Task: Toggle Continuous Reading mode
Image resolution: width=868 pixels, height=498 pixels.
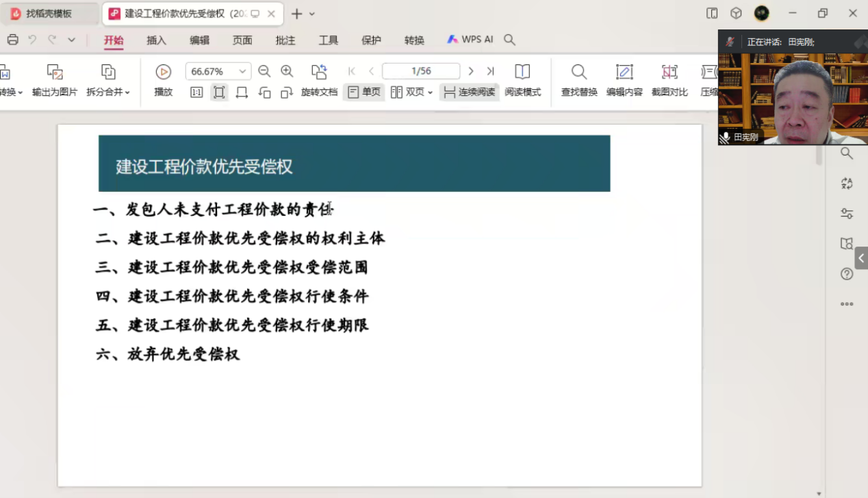Action: coord(469,92)
